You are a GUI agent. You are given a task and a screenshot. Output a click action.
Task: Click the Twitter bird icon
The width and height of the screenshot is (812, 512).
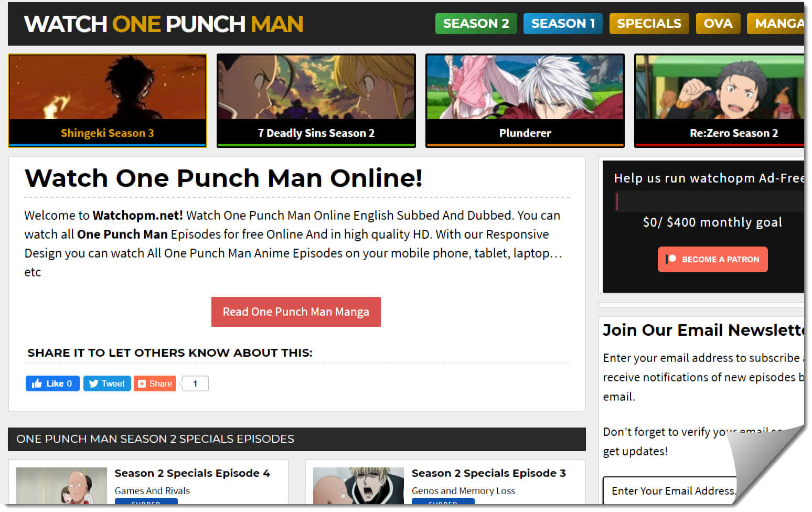93,383
